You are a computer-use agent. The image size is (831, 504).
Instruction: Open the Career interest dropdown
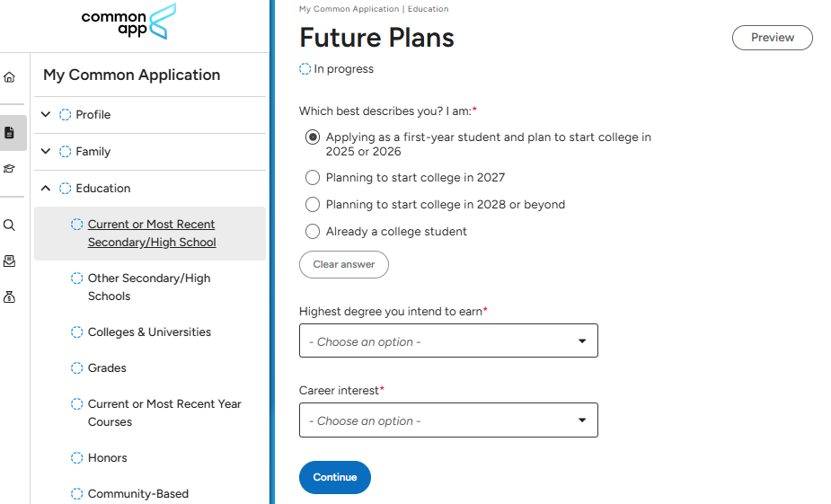point(448,420)
